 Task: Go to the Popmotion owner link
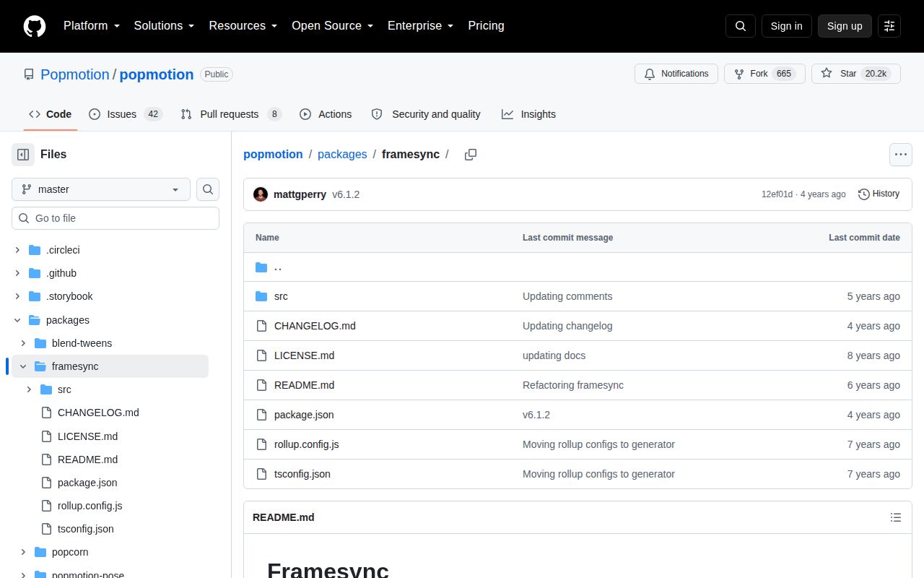(x=75, y=74)
